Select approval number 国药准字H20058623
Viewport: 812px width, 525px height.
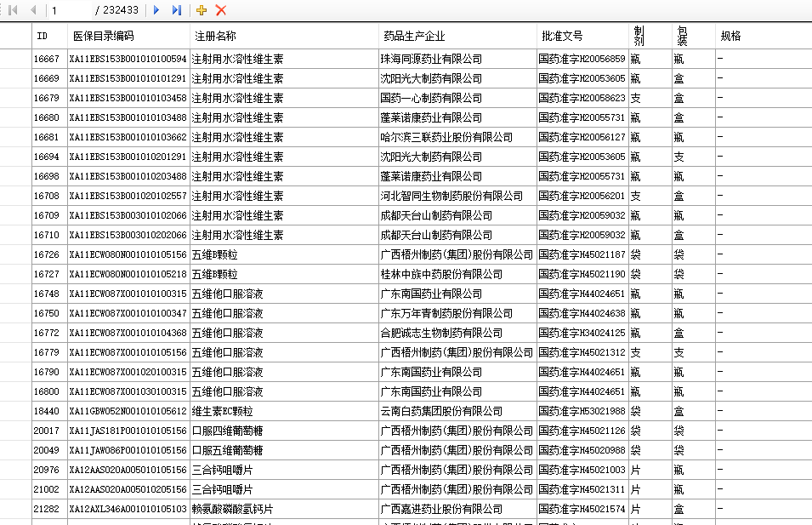[x=582, y=99]
